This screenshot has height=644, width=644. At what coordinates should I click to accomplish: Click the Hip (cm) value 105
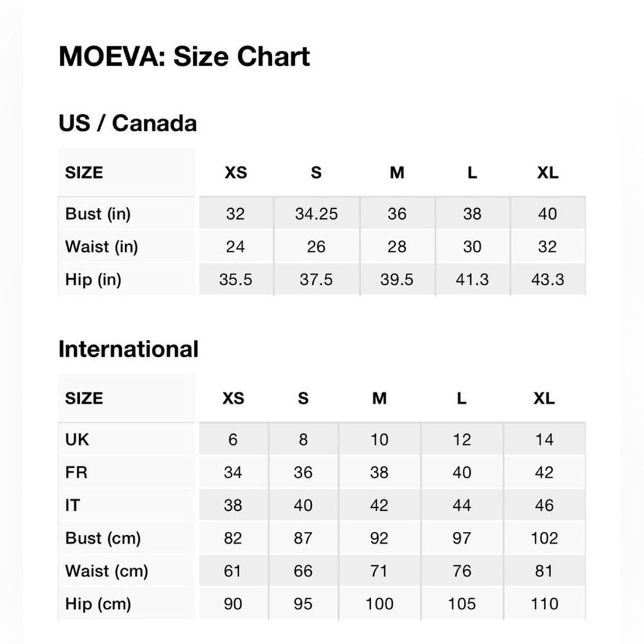click(462, 604)
